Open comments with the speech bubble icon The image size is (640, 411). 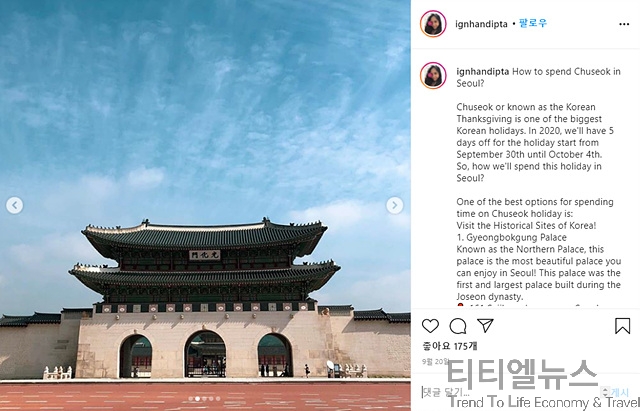tap(458, 326)
